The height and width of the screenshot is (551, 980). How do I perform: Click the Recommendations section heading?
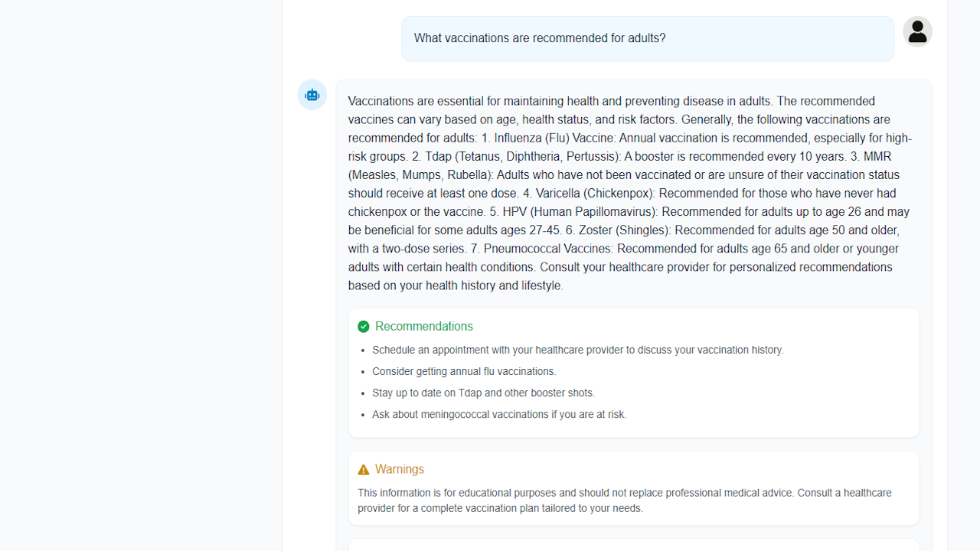click(423, 327)
